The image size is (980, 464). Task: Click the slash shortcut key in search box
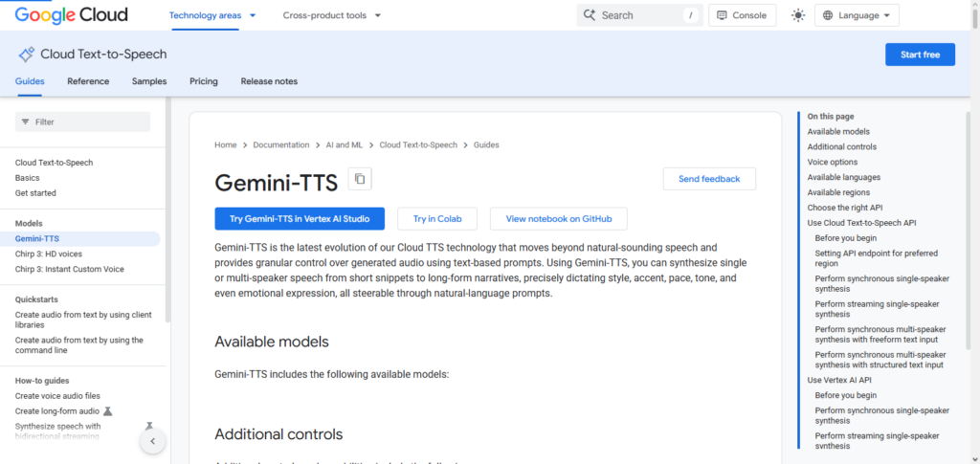(691, 15)
